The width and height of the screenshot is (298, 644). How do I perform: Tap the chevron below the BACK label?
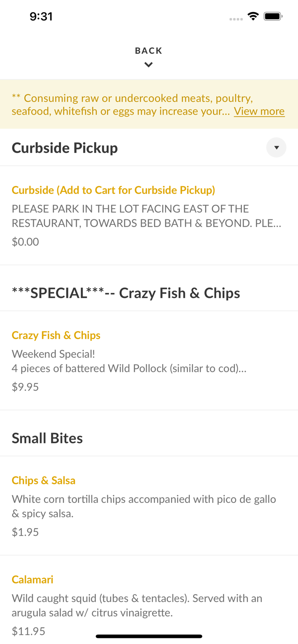coord(148,64)
